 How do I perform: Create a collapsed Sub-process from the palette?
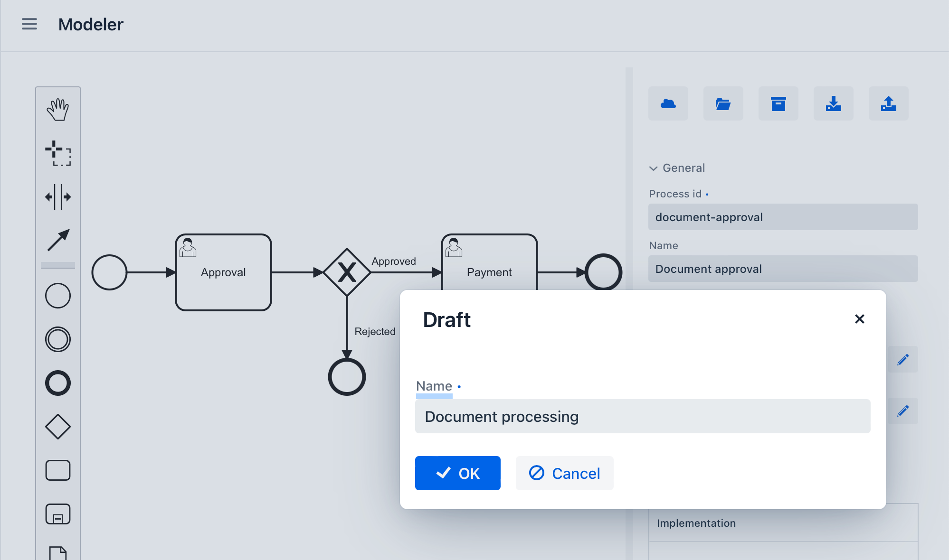(58, 514)
